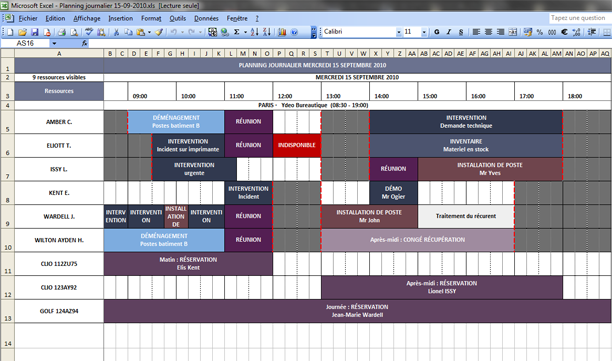Open the font size 11 dropdown
Image resolution: width=612 pixels, height=361 pixels.
(x=424, y=32)
